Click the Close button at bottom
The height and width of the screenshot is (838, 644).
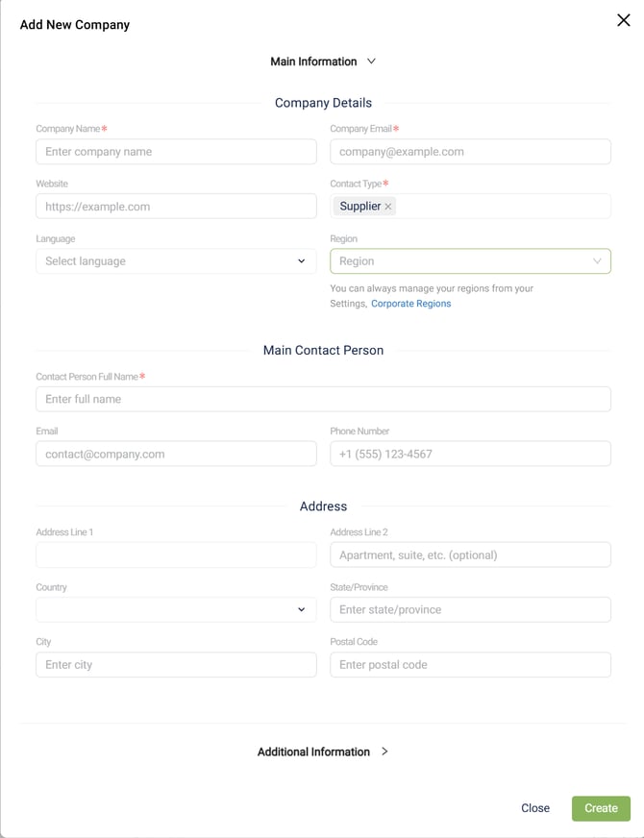[535, 808]
